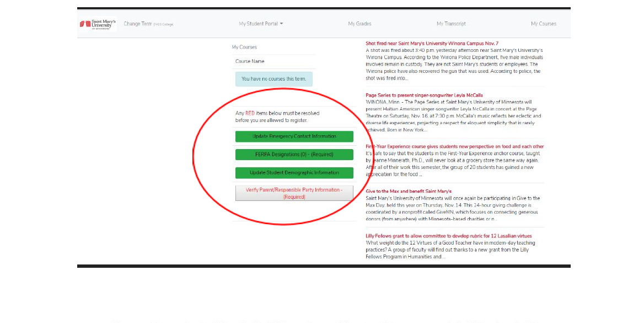This screenshot has width=644, height=323.
Task: Click the Give to the Max article summary text
Action: click(x=452, y=208)
